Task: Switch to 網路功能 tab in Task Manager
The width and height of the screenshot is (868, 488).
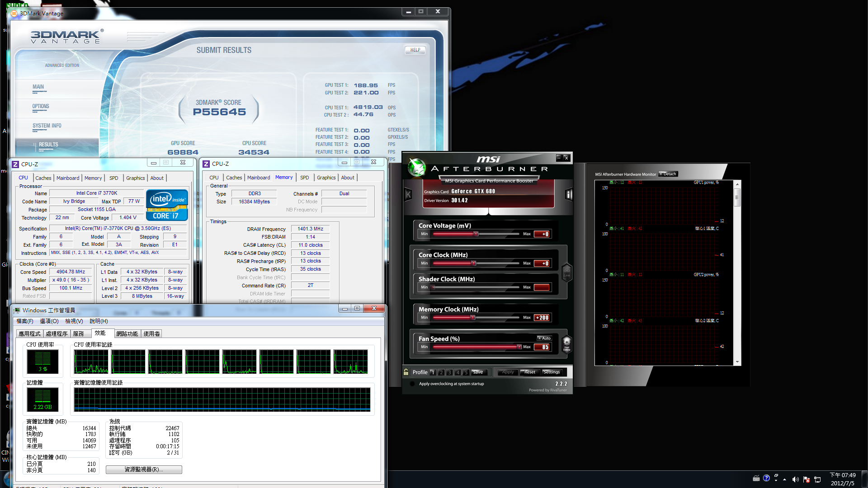Action: pyautogui.click(x=127, y=334)
